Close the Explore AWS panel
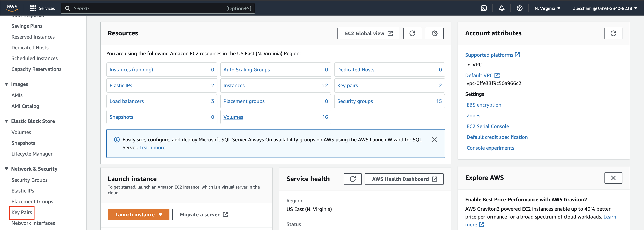The height and width of the screenshot is (230, 644). coord(613,178)
